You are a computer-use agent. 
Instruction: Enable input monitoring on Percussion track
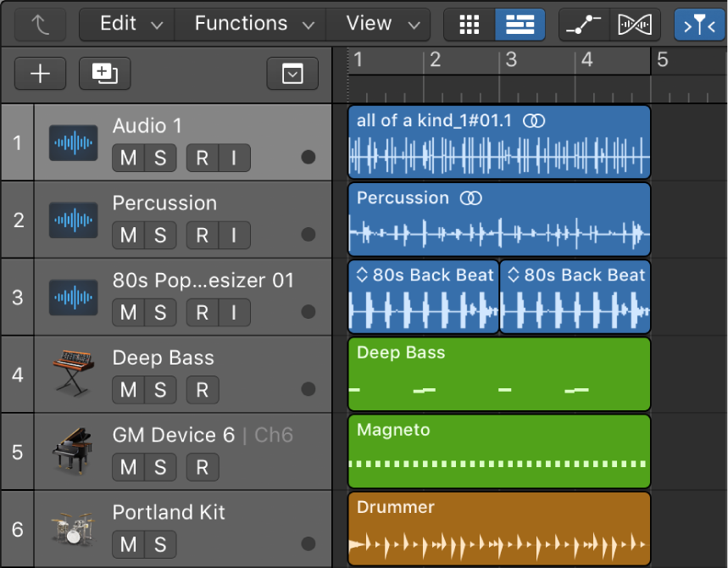pyautogui.click(x=234, y=235)
